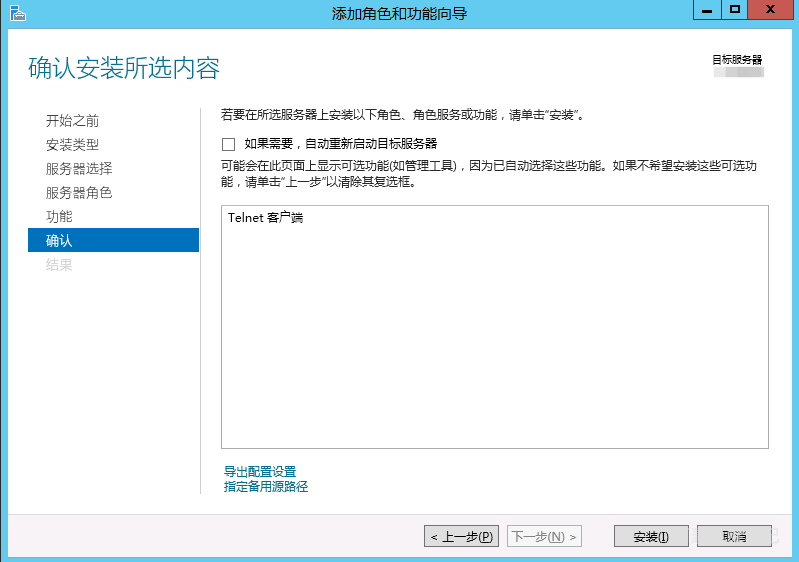This screenshot has height=562, width=799.
Task: Select the Telnet 客户端 list entry
Action: pos(265,218)
